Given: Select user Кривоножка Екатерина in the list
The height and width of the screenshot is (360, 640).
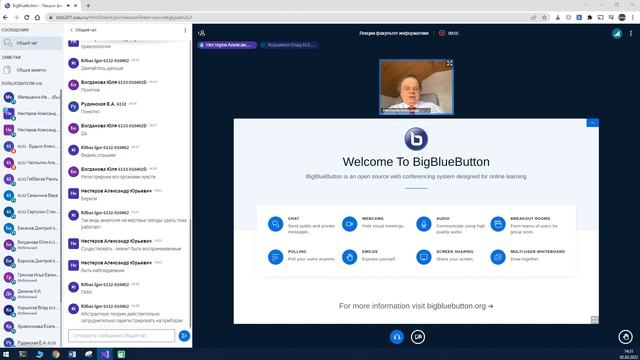Looking at the screenshot, I should pos(31,326).
